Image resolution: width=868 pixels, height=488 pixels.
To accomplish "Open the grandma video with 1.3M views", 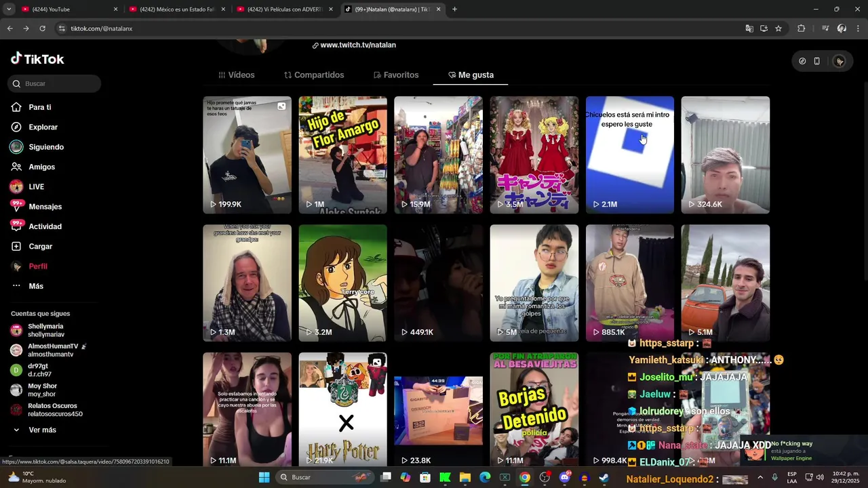I will pos(247,283).
